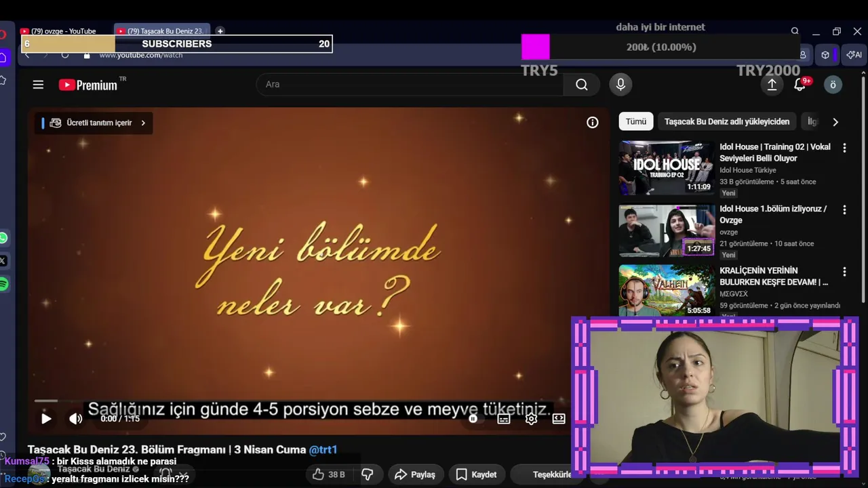Switch to 'Taşacak Bu Deniz 23.' browser tab
868x488 pixels.
[x=163, y=31]
